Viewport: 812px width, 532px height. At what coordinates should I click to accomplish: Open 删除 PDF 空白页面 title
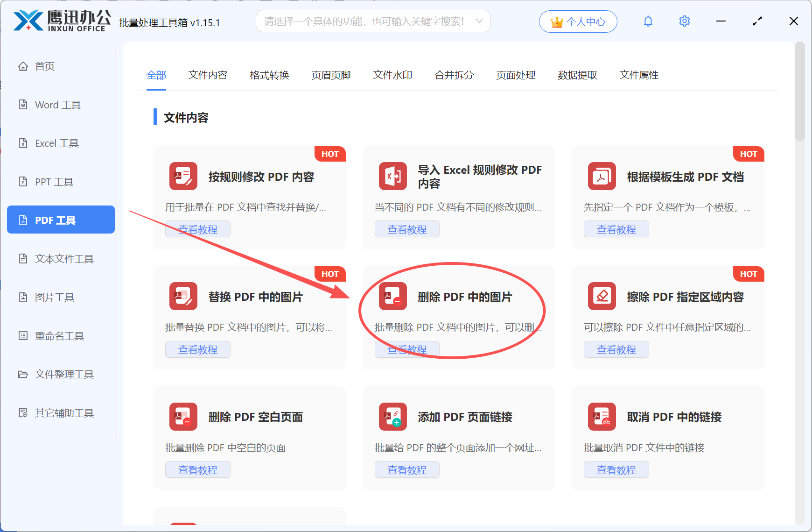coord(256,417)
